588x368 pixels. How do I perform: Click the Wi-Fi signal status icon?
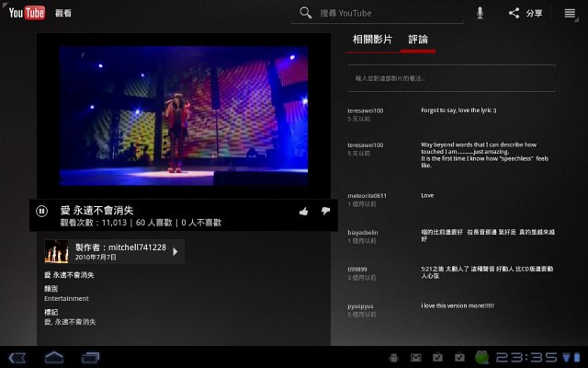(566, 358)
